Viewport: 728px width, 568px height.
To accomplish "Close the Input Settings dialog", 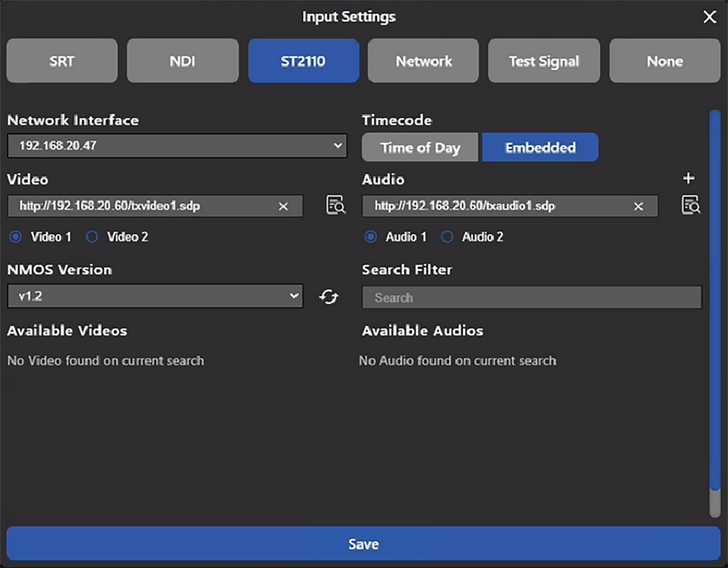I will 709,16.
